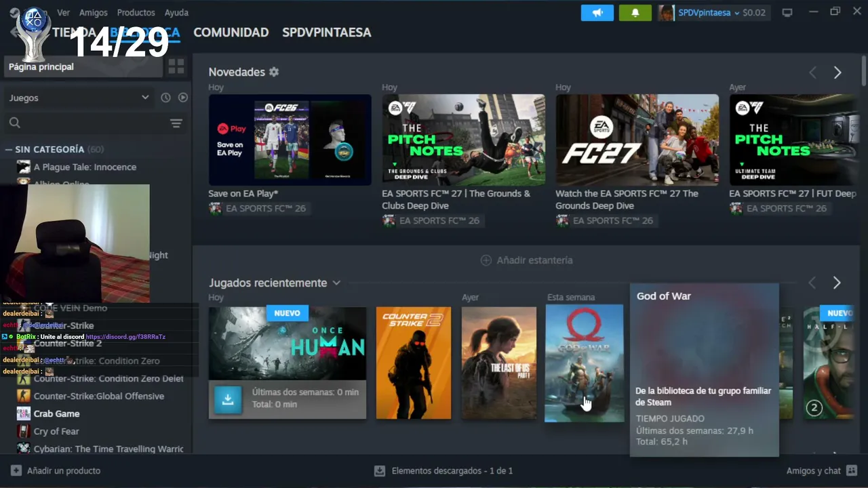868x488 pixels.
Task: Go to the COMUNIDAD tab
Action: click(231, 33)
